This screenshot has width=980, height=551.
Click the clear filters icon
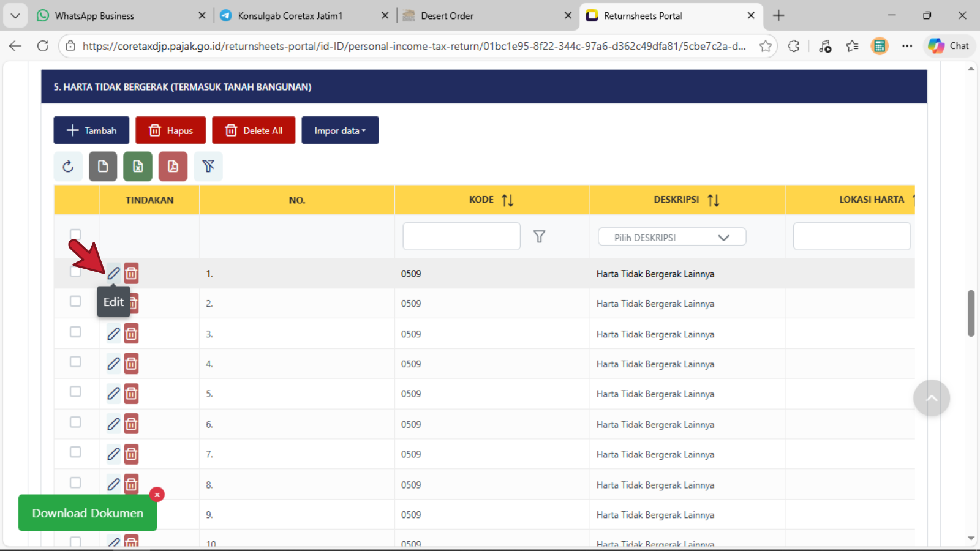click(208, 167)
